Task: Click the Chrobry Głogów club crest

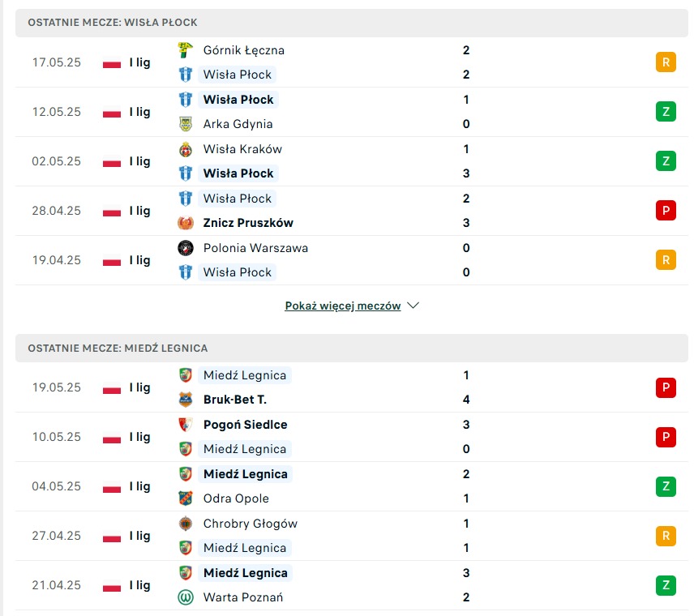Action: (186, 524)
